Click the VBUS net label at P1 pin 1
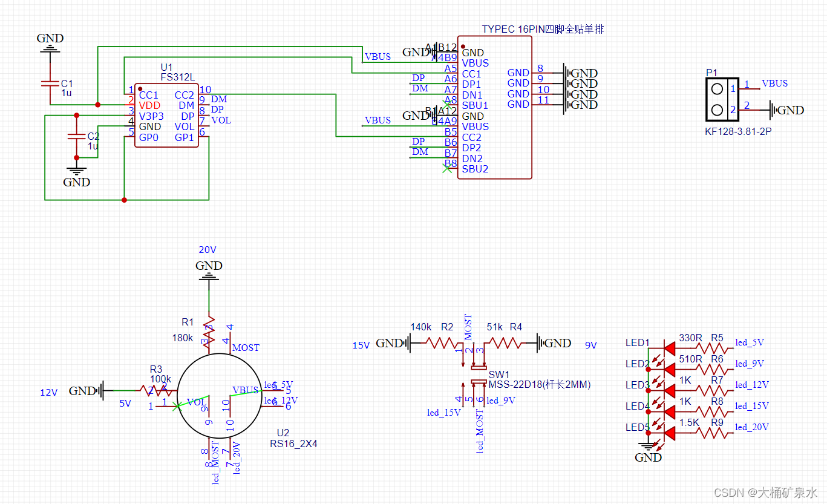Screen dimensions: 827x504 tap(774, 83)
